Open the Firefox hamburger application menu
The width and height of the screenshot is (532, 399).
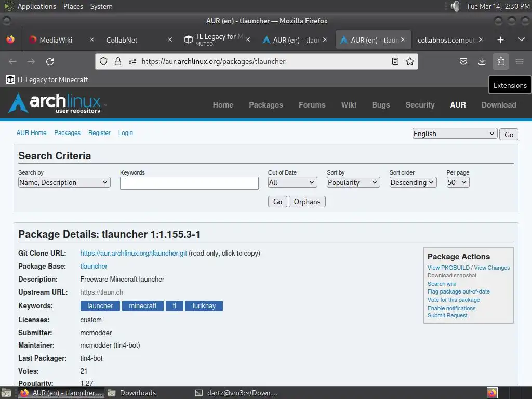[520, 61]
